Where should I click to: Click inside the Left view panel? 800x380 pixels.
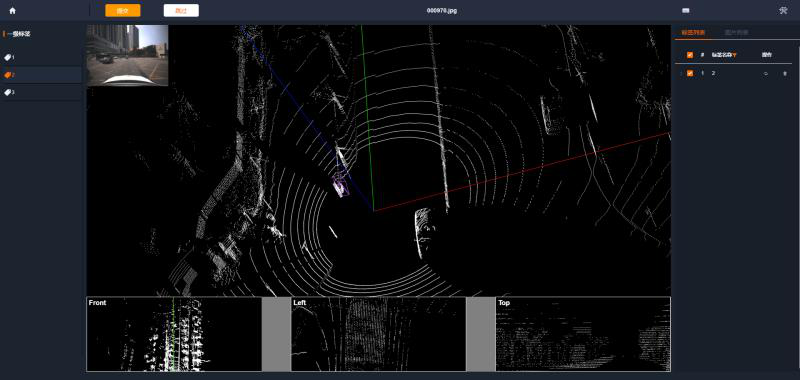click(x=378, y=334)
